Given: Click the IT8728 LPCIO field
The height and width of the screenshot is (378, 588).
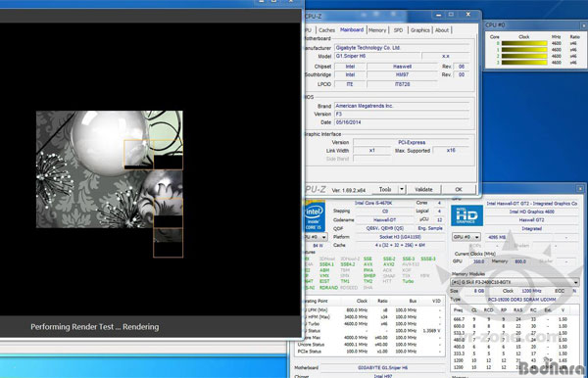Looking at the screenshot, I should pos(402,84).
